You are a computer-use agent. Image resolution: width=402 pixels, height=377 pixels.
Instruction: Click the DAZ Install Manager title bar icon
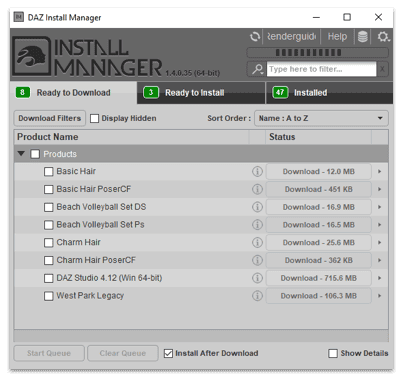click(x=19, y=17)
